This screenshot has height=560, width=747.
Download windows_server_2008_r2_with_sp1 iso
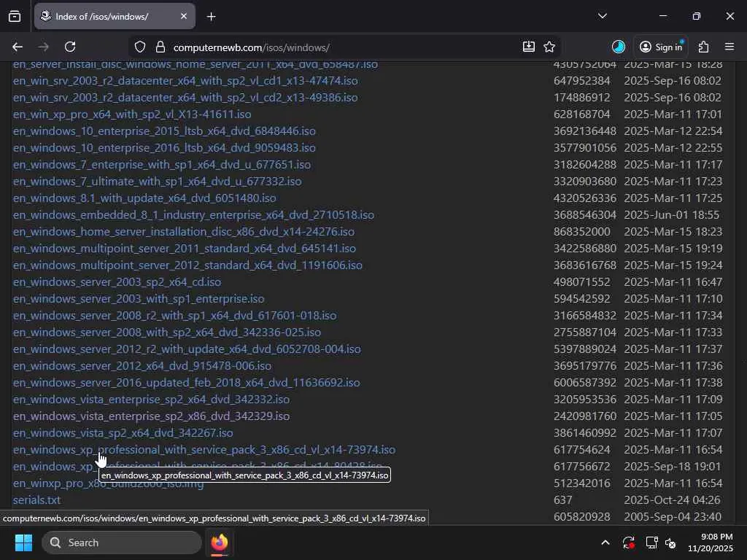point(175,315)
